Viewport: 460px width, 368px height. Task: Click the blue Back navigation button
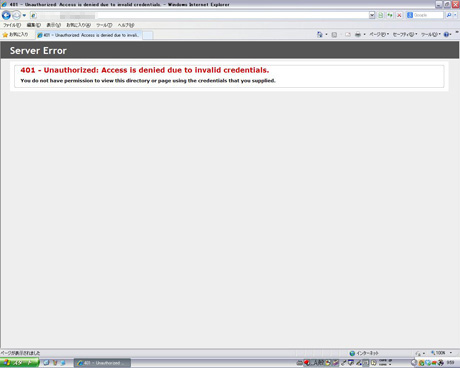point(6,15)
